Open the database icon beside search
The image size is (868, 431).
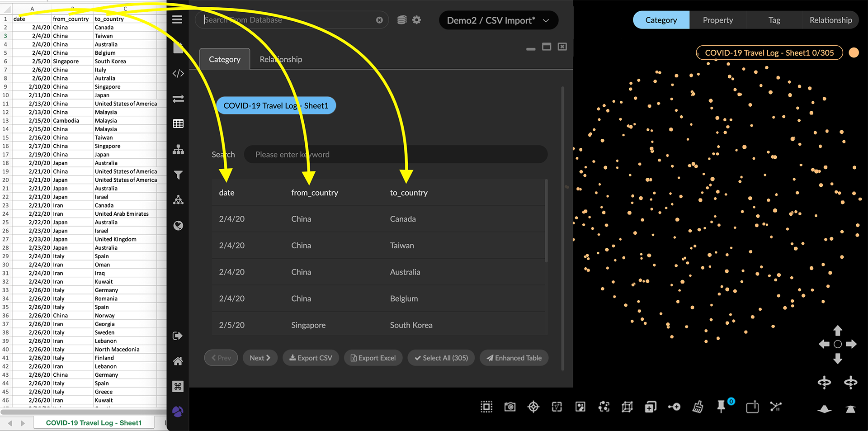pyautogui.click(x=401, y=20)
